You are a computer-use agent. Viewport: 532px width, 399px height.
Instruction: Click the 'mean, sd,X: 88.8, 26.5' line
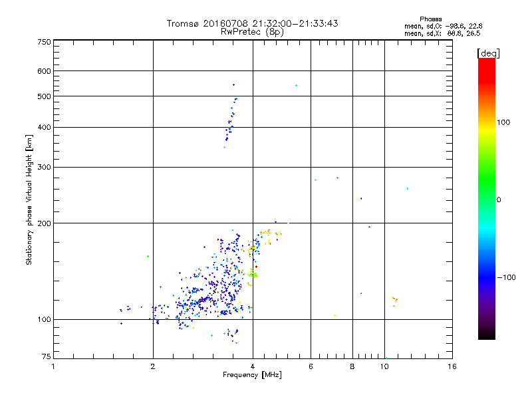(442, 33)
